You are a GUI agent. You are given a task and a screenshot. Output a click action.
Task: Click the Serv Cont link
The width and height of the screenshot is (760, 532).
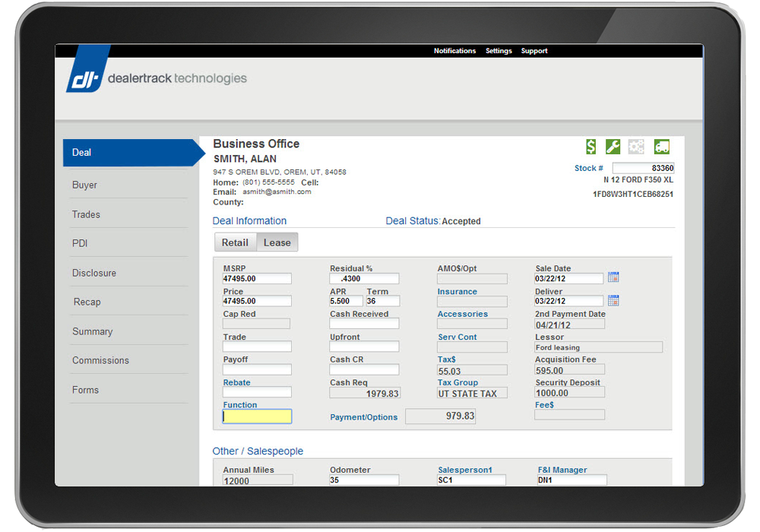(x=457, y=337)
